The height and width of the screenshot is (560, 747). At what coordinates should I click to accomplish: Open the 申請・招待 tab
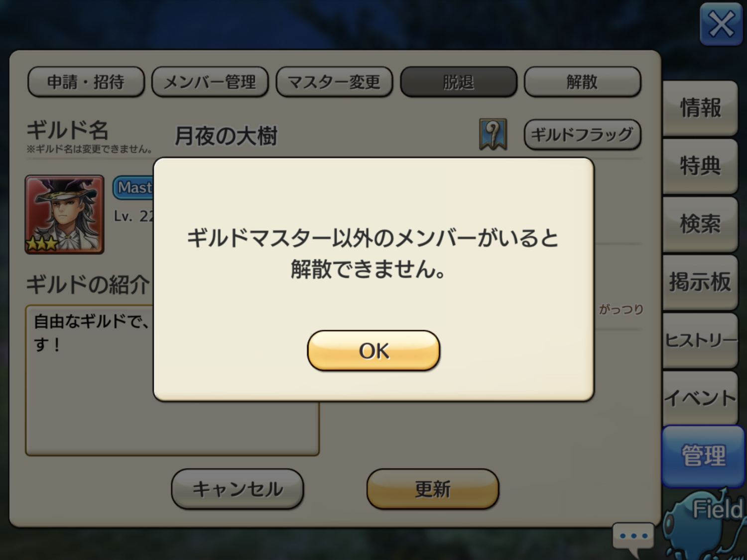tap(86, 82)
